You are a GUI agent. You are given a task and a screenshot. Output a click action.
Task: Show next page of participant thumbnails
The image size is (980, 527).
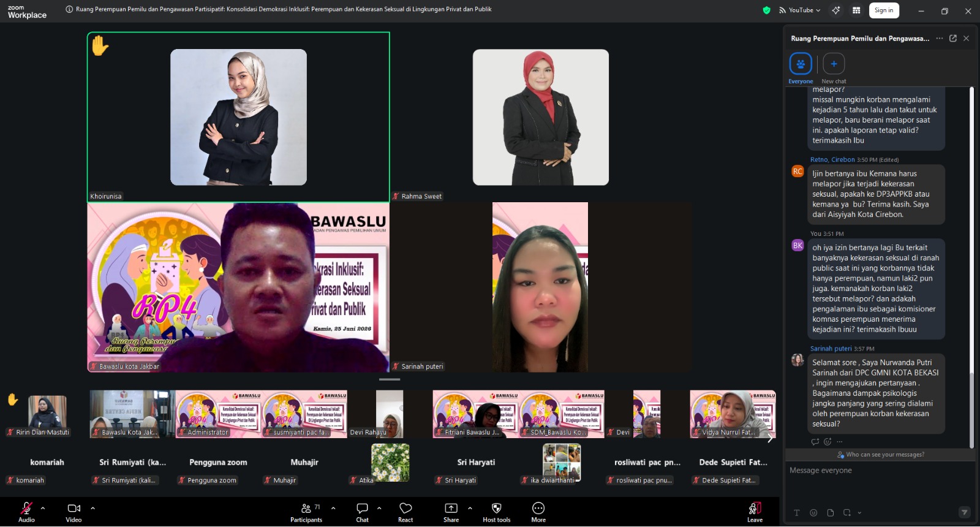coord(770,438)
